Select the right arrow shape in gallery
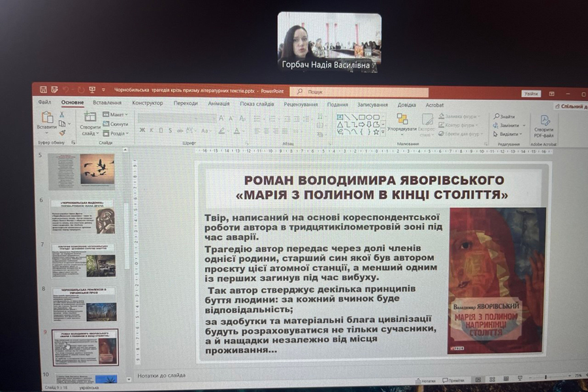The height and width of the screenshot is (392, 588). click(362, 124)
